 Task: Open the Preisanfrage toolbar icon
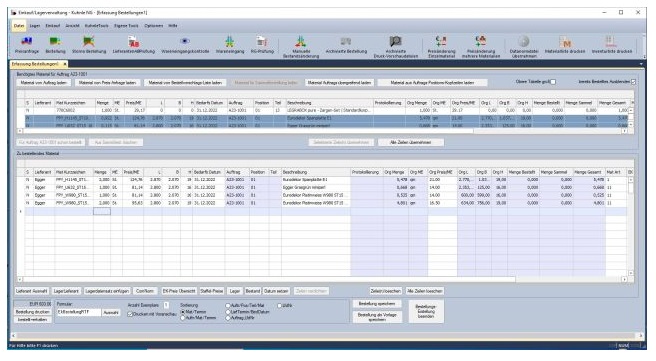27,45
